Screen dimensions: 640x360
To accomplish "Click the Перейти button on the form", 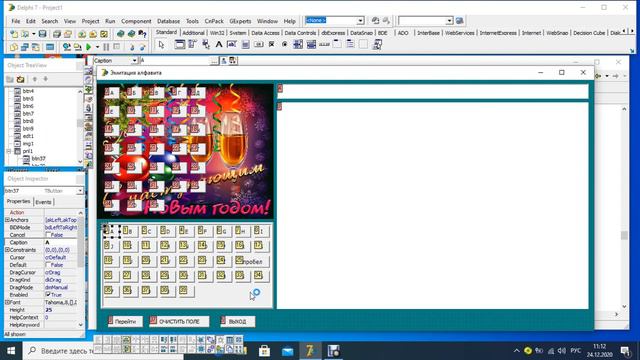I will coord(125,322).
